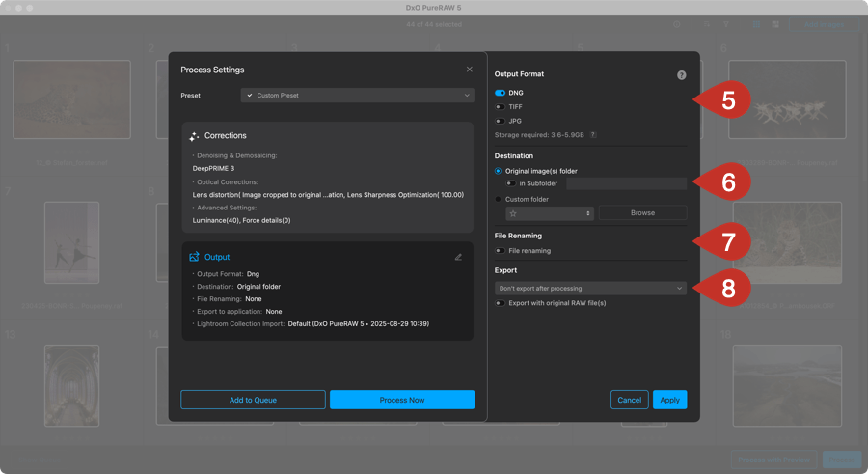
Task: Enable the File renaming switch
Action: pyautogui.click(x=500, y=251)
